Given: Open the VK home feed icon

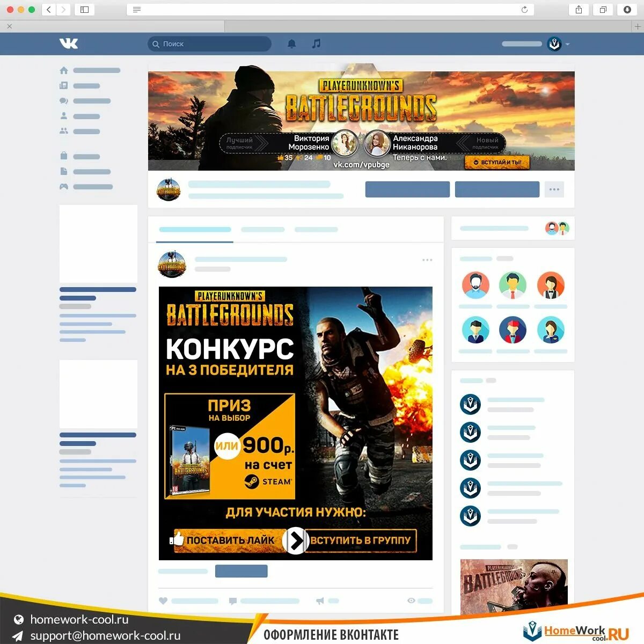Looking at the screenshot, I should click(x=63, y=70).
